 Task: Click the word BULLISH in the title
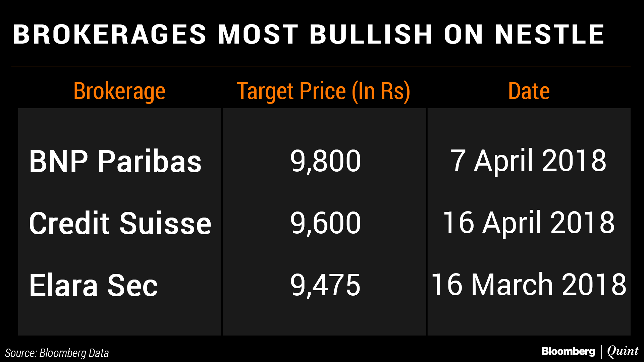371,34
